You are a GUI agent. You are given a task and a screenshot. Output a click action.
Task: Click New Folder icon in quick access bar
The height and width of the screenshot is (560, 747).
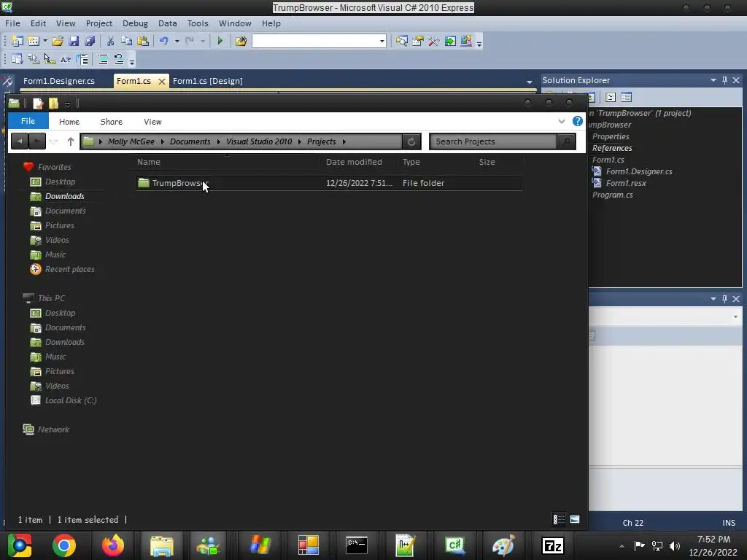coord(53,104)
